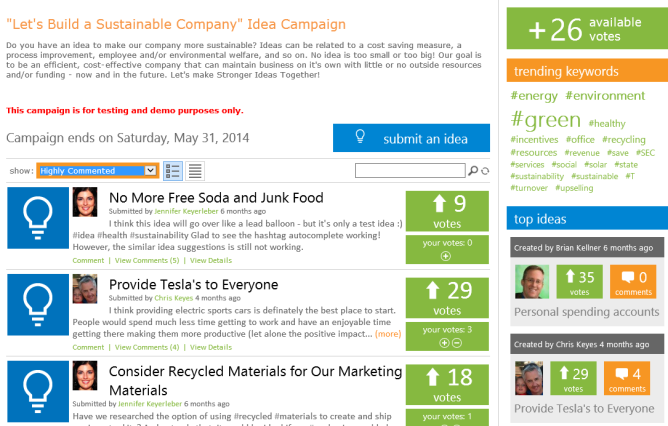Open the Highly Commented show dropdown

(97, 171)
